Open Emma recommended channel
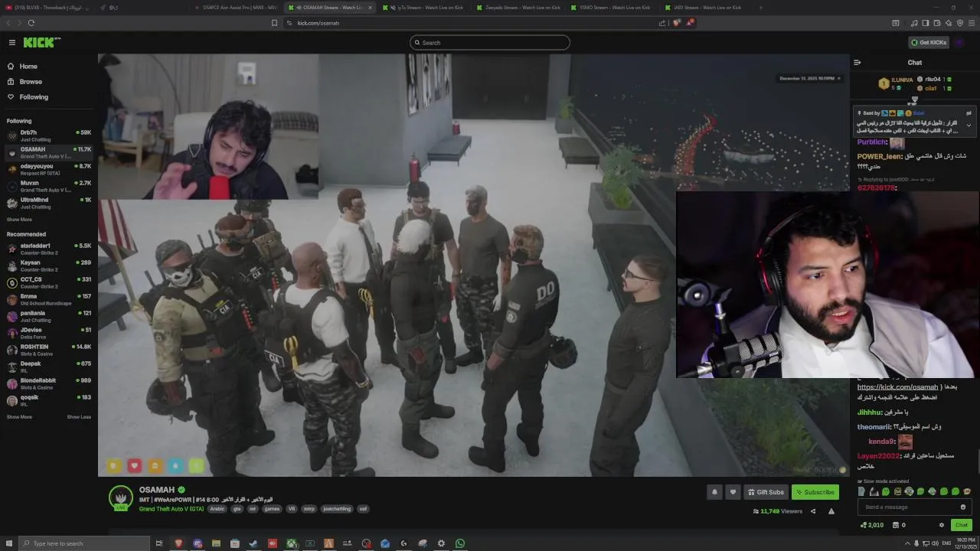The height and width of the screenshot is (551, 980). [x=49, y=299]
